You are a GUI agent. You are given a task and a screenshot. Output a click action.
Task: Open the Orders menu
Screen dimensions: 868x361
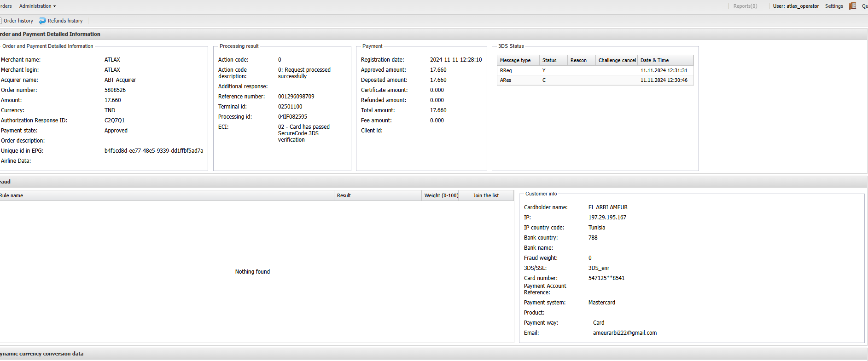6,6
